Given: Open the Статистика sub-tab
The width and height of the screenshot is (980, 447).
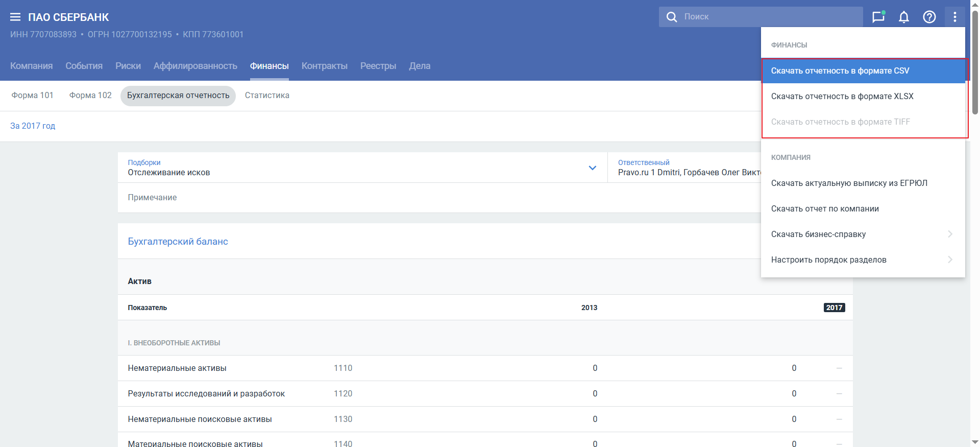Looking at the screenshot, I should coord(267,96).
